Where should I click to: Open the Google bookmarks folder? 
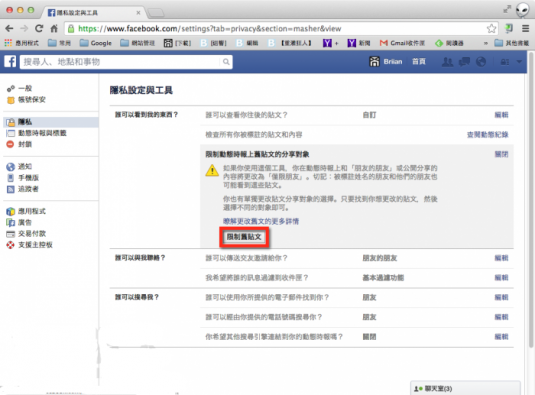point(96,43)
